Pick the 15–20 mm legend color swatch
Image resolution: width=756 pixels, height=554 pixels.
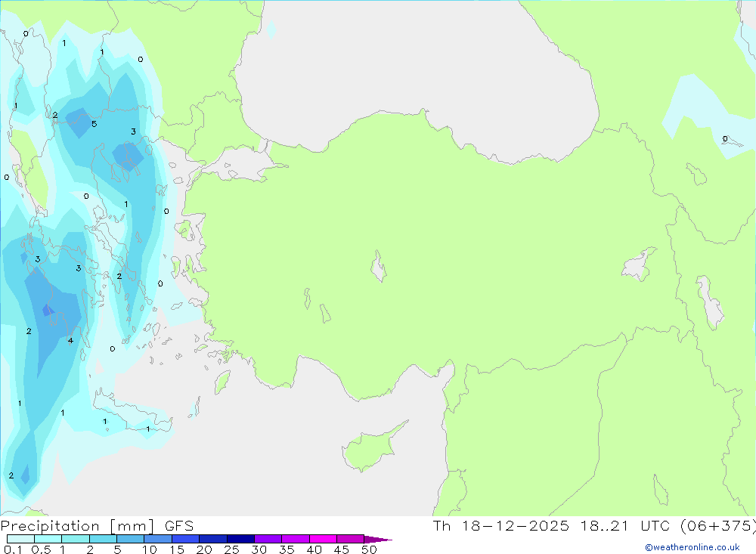click(186, 539)
